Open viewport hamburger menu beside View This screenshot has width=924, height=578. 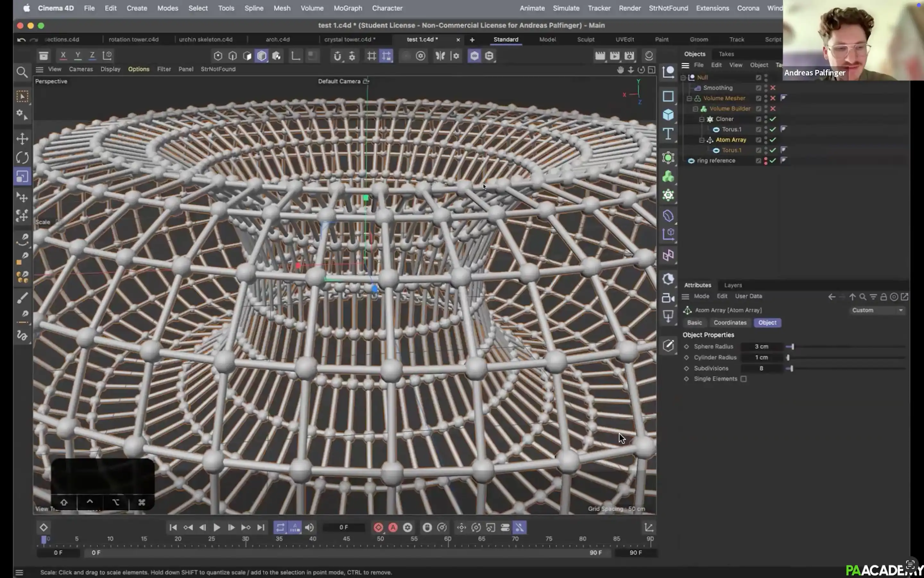tap(39, 69)
